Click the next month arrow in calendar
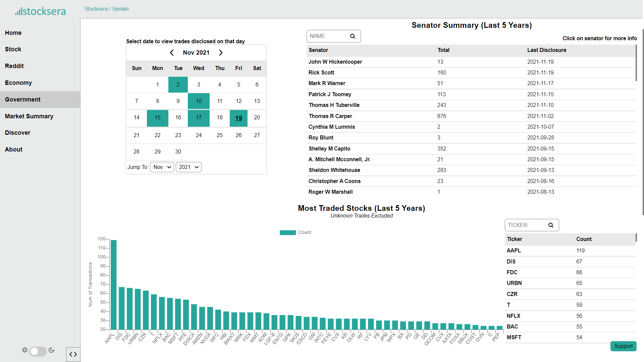644x362 pixels. coord(221,53)
